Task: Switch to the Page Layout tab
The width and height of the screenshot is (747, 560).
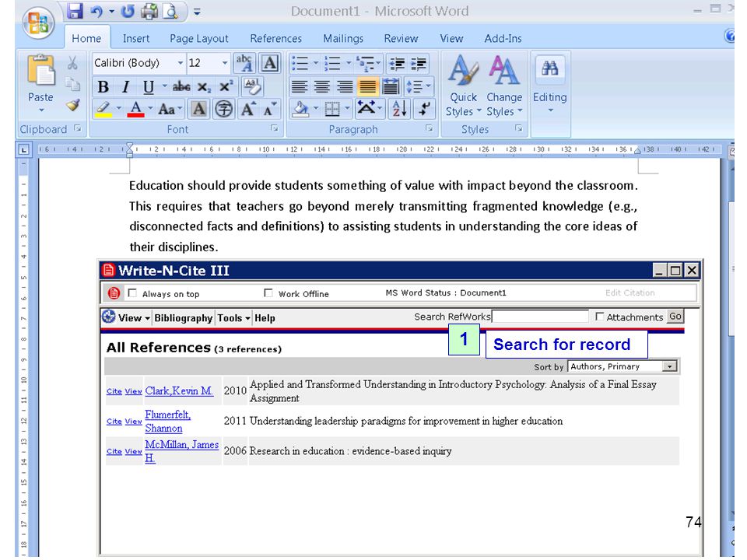Action: point(198,39)
